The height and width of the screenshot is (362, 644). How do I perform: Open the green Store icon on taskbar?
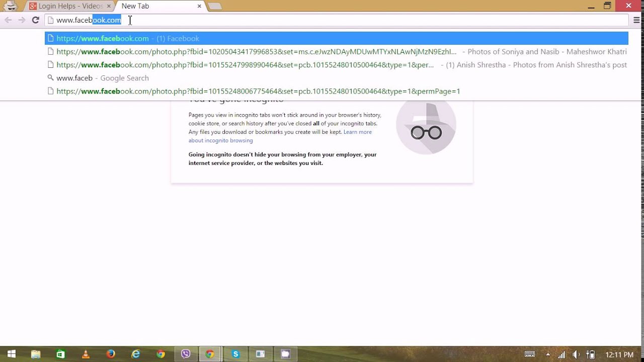pyautogui.click(x=60, y=354)
